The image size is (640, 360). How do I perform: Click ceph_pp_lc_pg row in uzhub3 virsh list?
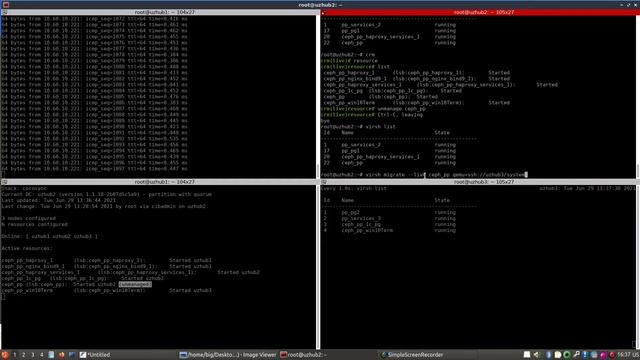390,224
